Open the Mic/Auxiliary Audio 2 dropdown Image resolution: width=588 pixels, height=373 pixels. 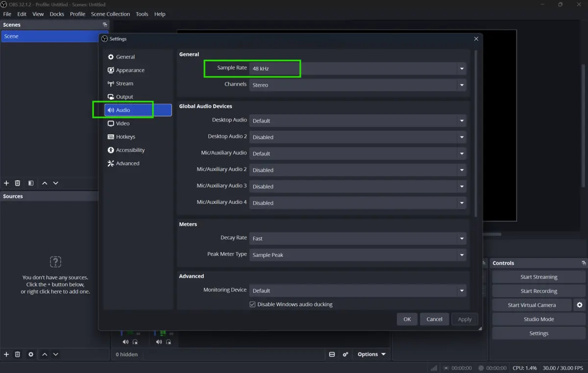click(358, 170)
